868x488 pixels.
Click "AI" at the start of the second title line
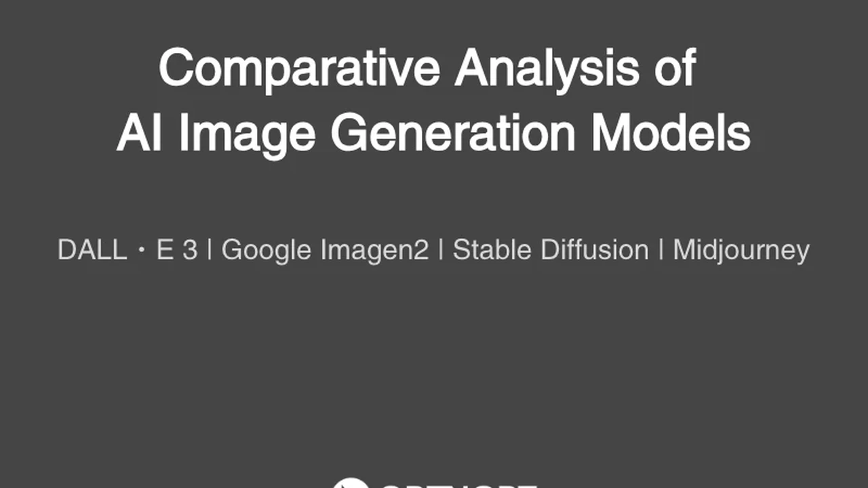click(x=139, y=132)
